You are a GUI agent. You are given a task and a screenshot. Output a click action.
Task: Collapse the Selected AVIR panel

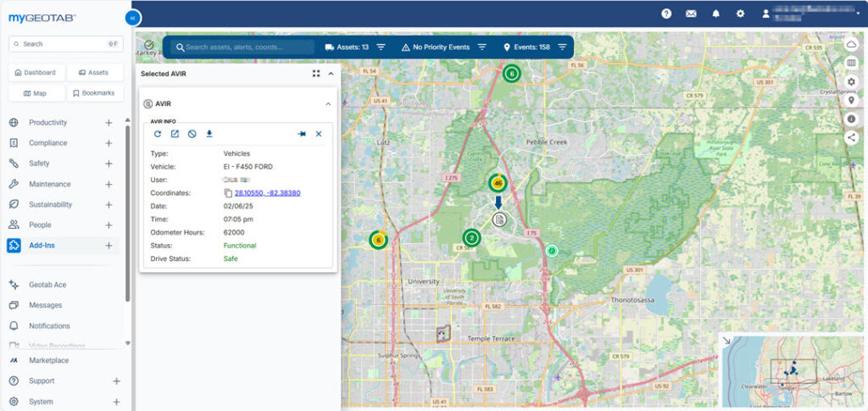[x=331, y=73]
